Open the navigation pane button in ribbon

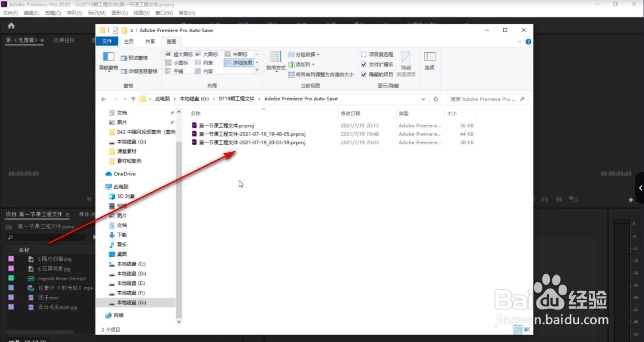click(x=109, y=61)
